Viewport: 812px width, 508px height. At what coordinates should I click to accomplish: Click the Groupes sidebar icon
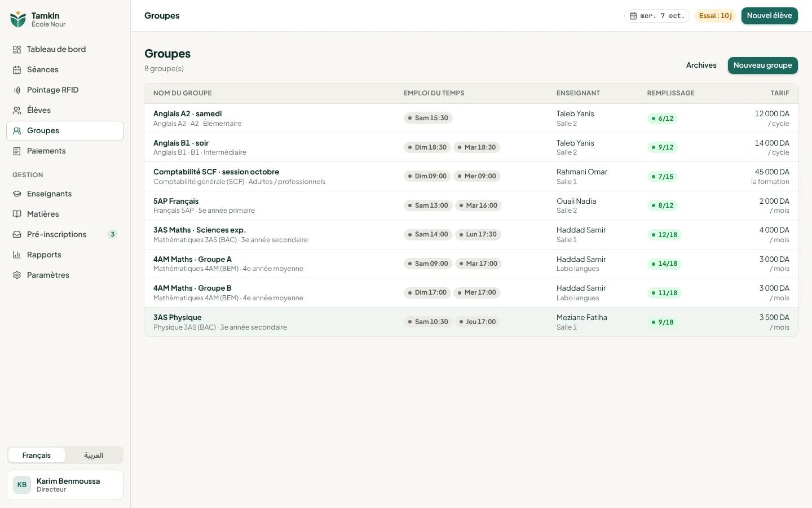click(x=17, y=131)
